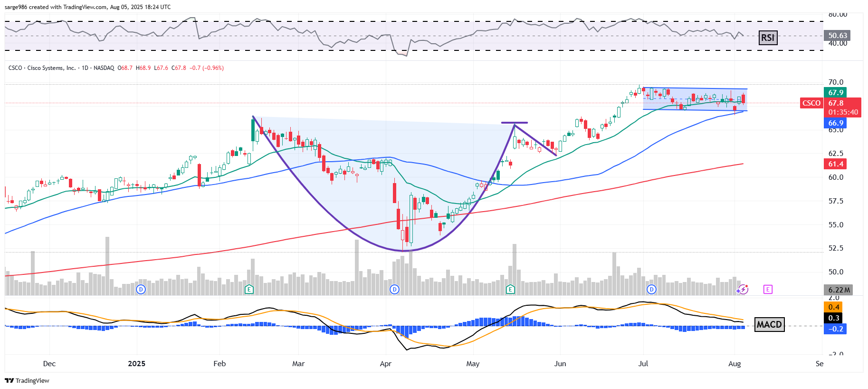Click the green 67.9 moving average label
Viewport: 868px width, 389px height.
(x=836, y=93)
